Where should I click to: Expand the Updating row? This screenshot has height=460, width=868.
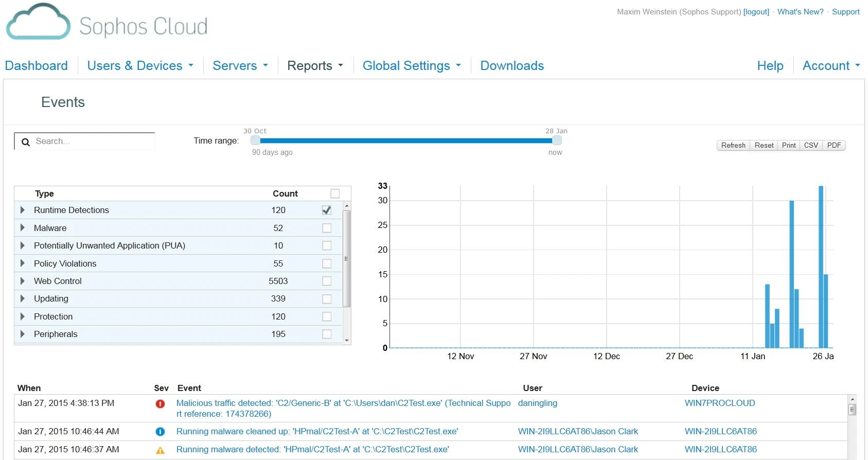pos(22,298)
